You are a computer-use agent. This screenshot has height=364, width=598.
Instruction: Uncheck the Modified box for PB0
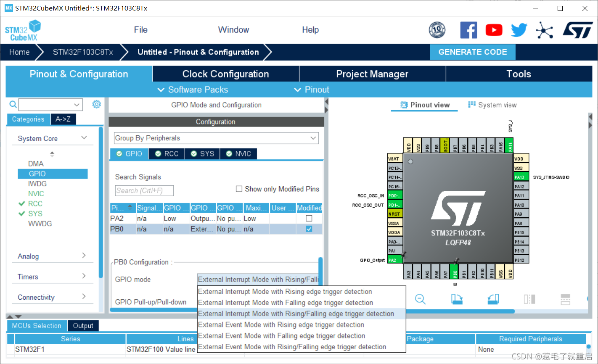click(309, 229)
